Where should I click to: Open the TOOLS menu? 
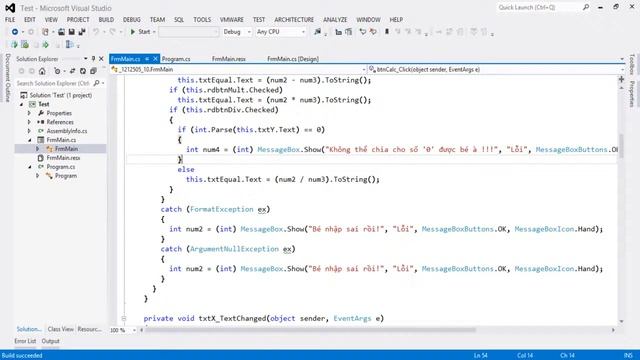202,20
